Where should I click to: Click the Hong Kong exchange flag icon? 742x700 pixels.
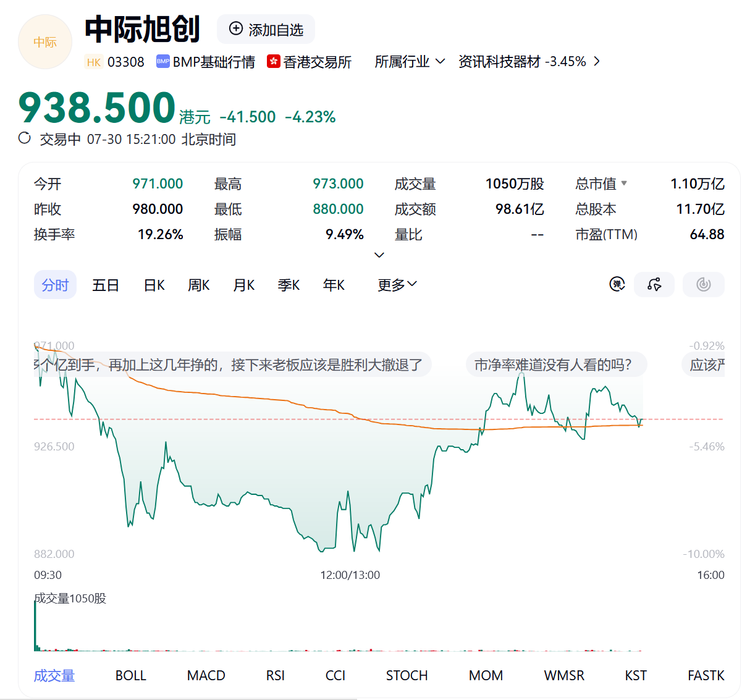pos(274,61)
